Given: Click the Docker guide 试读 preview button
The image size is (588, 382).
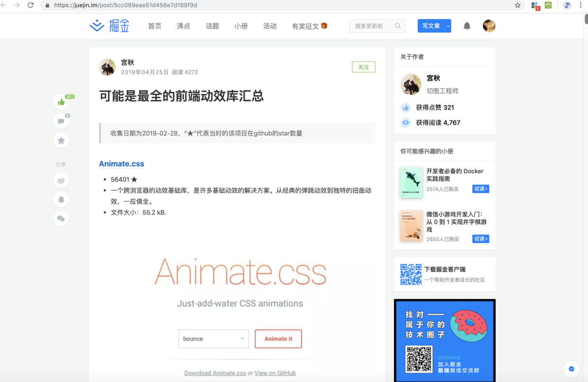Looking at the screenshot, I should pyautogui.click(x=480, y=189).
